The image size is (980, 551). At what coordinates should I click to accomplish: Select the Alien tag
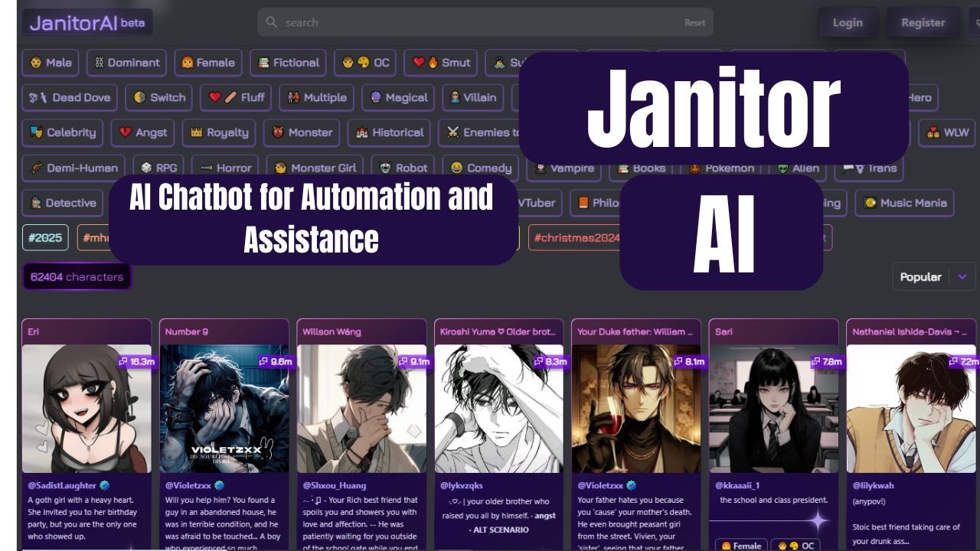pos(798,168)
